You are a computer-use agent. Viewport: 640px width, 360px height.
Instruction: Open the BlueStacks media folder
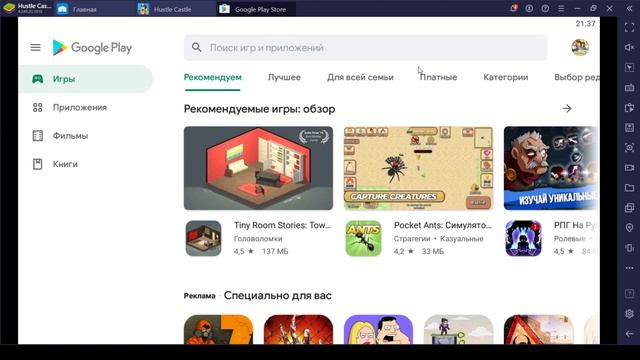(x=629, y=188)
